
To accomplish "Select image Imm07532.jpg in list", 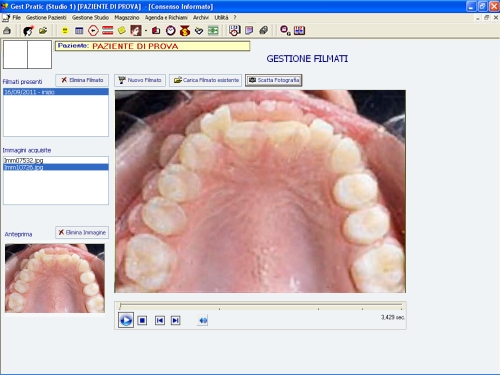I will (x=56, y=160).
